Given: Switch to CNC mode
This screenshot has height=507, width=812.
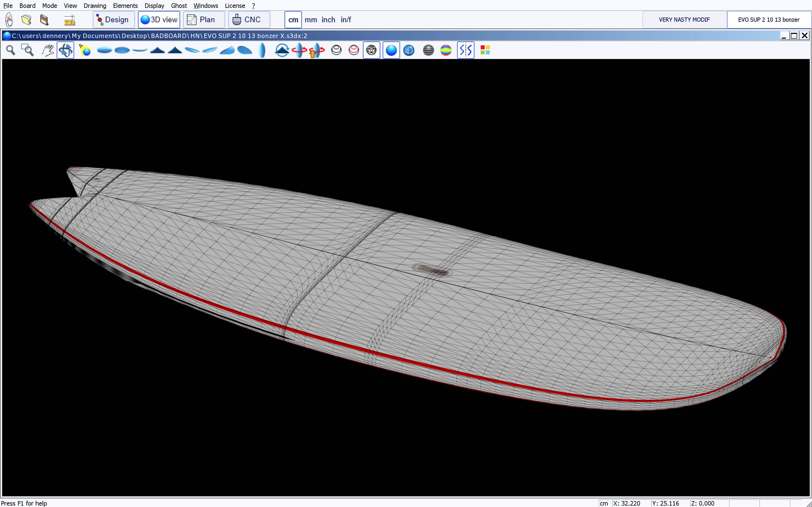Looking at the screenshot, I should click(249, 20).
